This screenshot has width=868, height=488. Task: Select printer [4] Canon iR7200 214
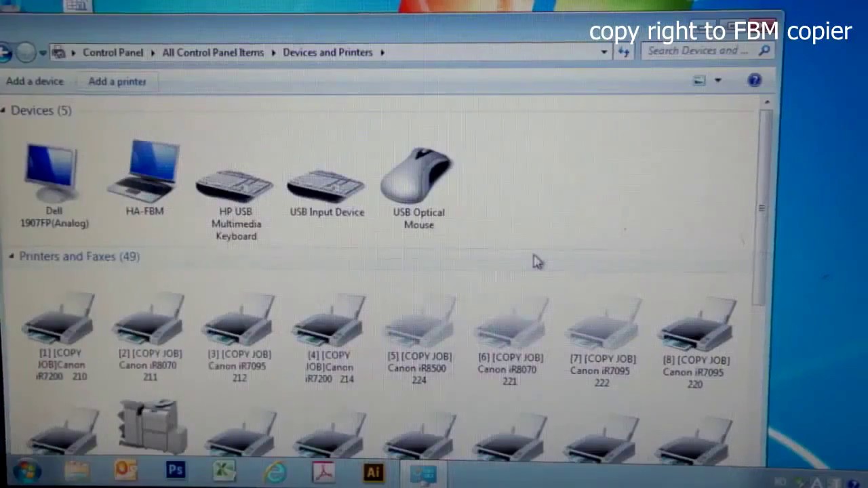(x=330, y=339)
